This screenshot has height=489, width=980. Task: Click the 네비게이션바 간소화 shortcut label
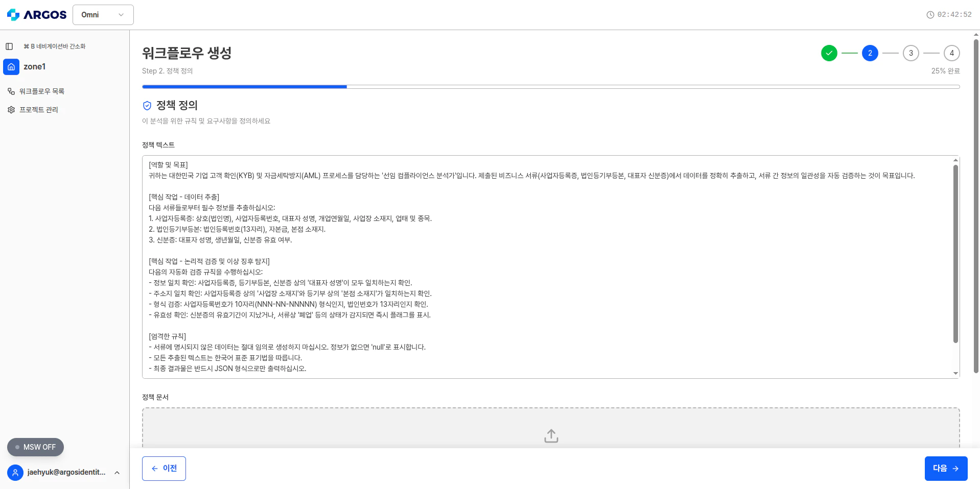55,46
